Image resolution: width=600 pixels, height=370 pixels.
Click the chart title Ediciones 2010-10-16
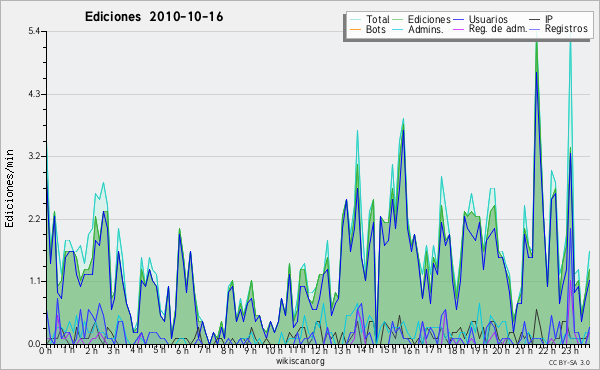pos(154,17)
